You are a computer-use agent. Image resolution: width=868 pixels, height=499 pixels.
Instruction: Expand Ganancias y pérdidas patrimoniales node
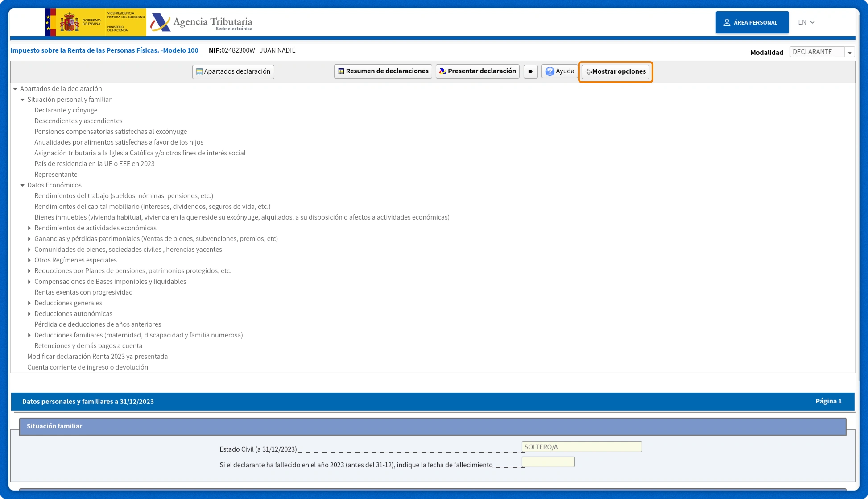point(29,239)
